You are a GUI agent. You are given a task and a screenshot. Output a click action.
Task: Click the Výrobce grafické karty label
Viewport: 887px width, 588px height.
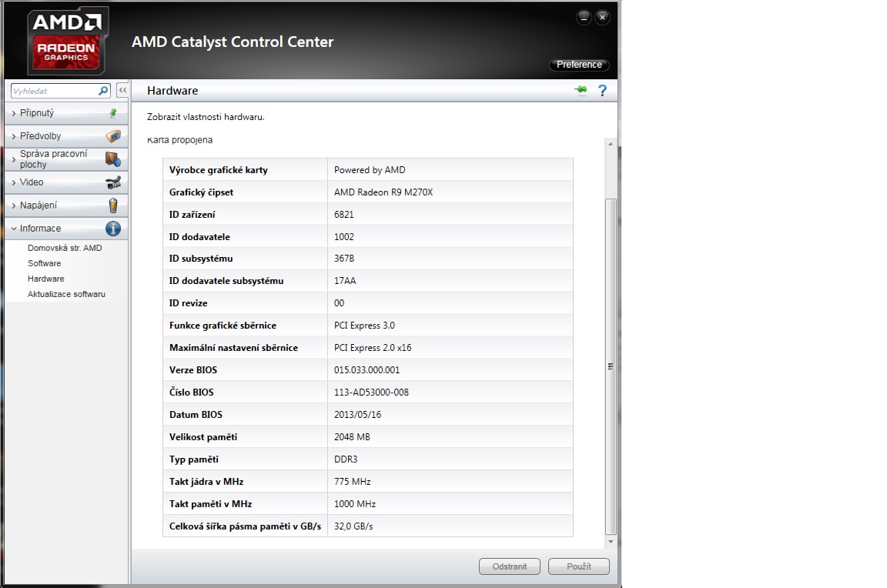tap(219, 169)
